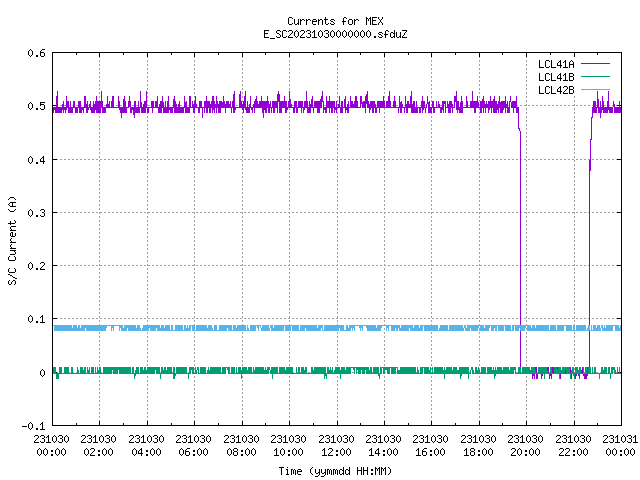Select the file name E_SC20231030000000.sfduZ
Viewport: 640px width, 480px height.
click(x=335, y=34)
